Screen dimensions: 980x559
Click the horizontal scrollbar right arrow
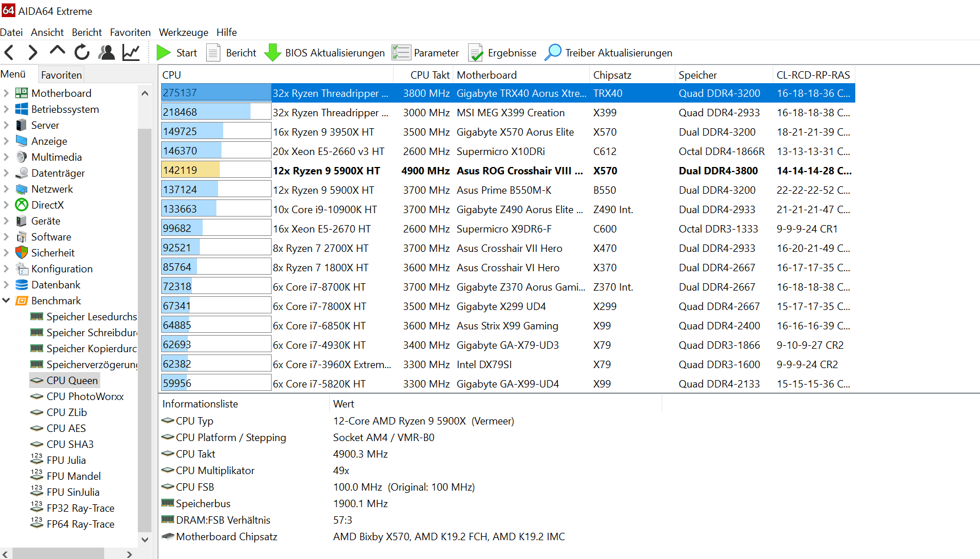pos(130,554)
